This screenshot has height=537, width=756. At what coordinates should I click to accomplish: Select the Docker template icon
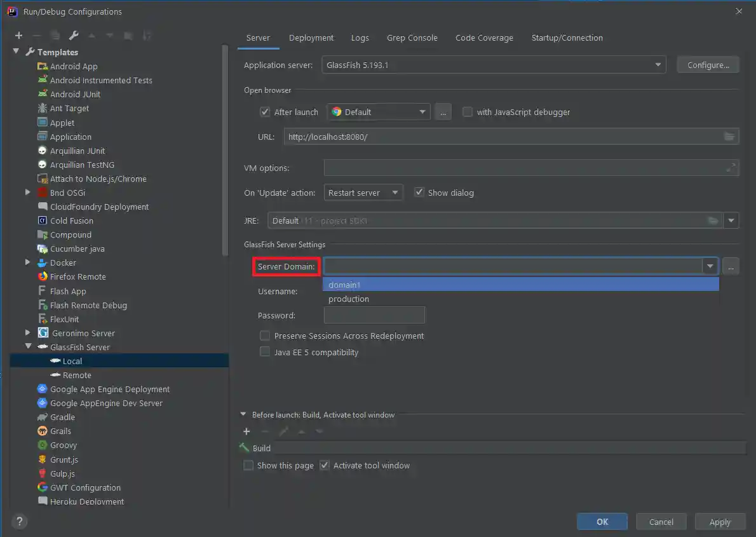click(x=43, y=262)
